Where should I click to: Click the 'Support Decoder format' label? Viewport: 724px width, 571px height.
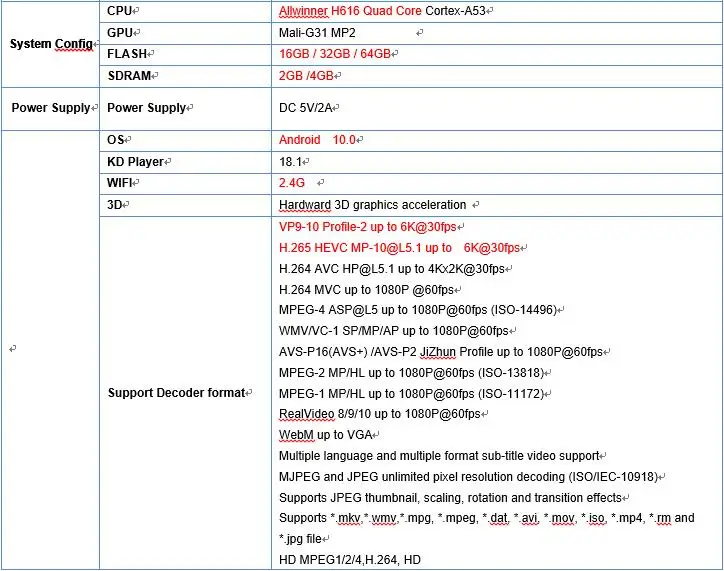(x=176, y=393)
